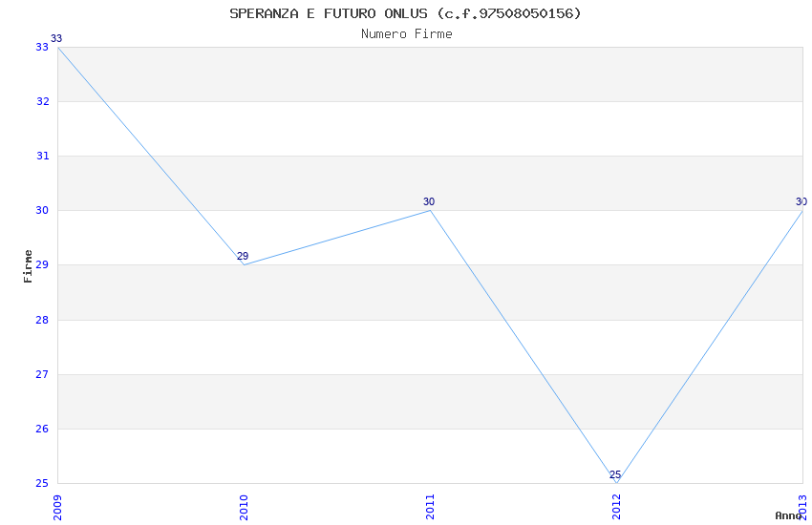Viewport: 812px width, 525px height.
Task: Click the Firme y-axis title
Action: pyautogui.click(x=29, y=265)
